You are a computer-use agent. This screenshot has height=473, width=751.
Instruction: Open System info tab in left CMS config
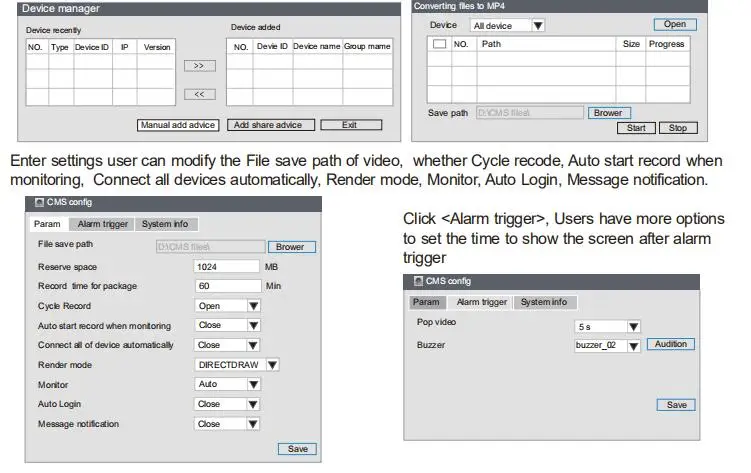point(166,224)
